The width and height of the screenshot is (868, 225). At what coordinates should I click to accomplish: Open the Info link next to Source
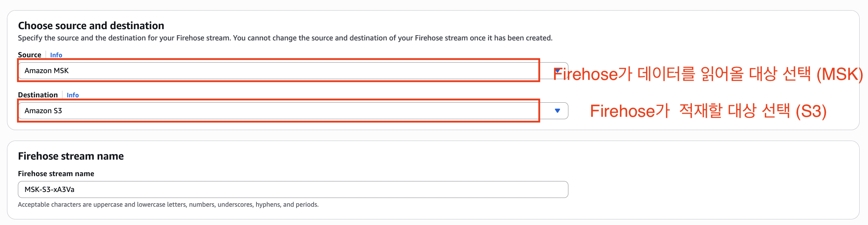pyautogui.click(x=56, y=55)
